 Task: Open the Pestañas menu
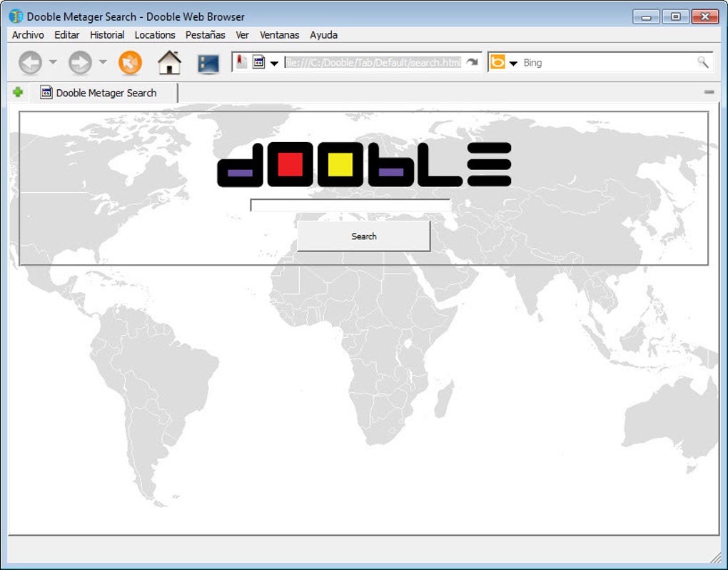click(206, 35)
